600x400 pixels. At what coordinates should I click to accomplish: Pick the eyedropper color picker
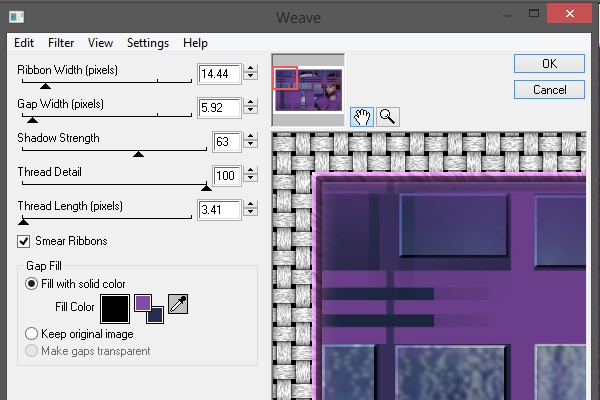(178, 305)
